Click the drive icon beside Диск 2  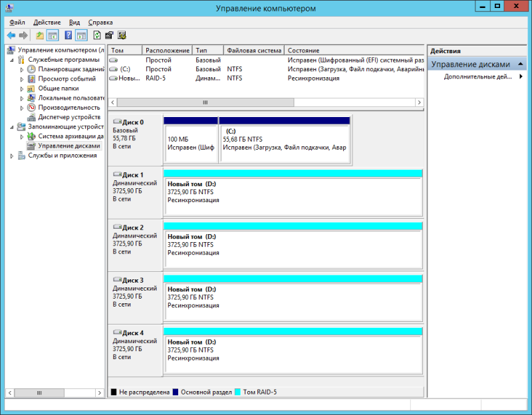[117, 227]
